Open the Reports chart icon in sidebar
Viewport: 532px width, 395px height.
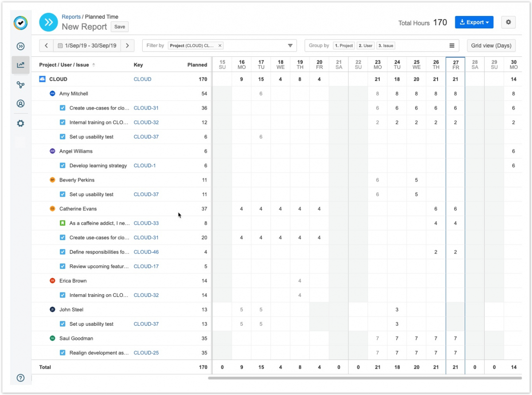[20, 65]
